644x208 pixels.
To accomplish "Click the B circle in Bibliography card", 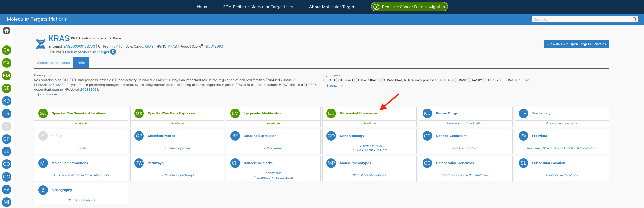I will 43,190.
